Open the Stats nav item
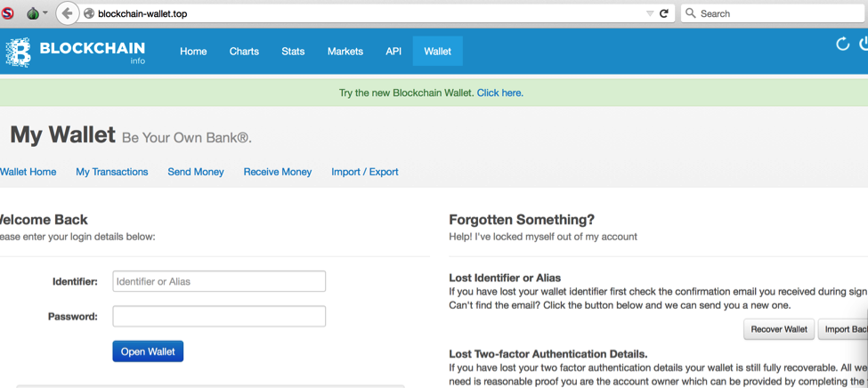This screenshot has height=388, width=868. tap(293, 52)
